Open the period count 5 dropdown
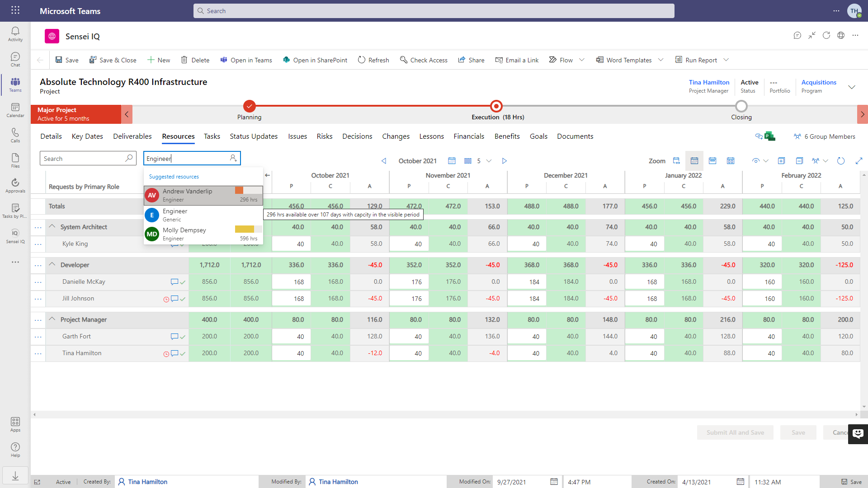 click(x=489, y=161)
